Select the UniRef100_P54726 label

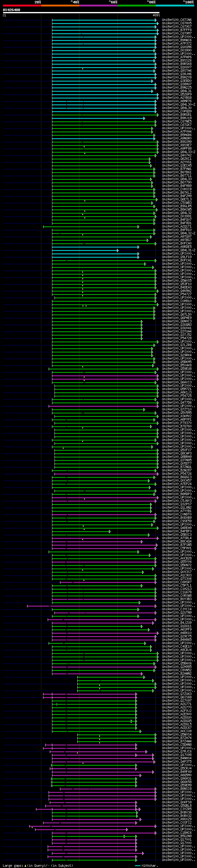tap(177, 474)
